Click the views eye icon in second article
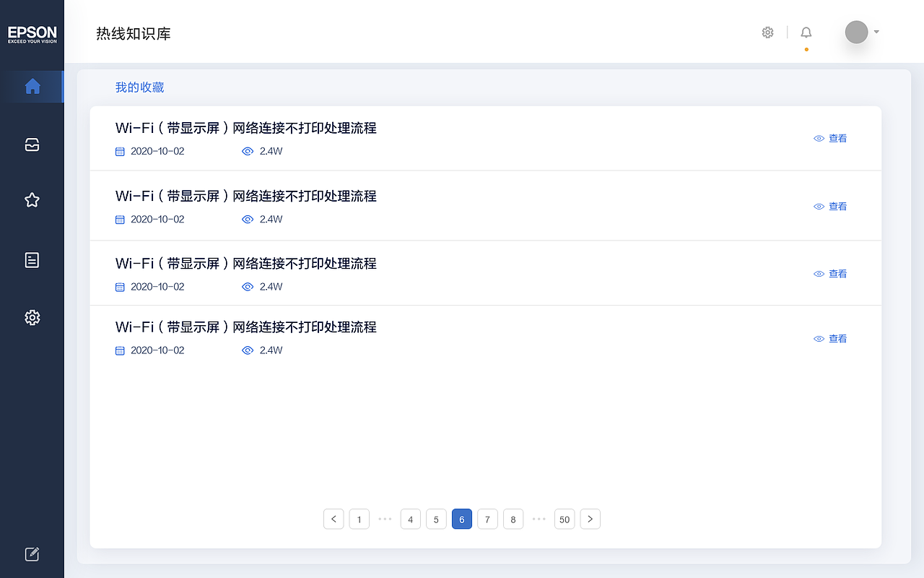924x578 pixels. click(248, 220)
